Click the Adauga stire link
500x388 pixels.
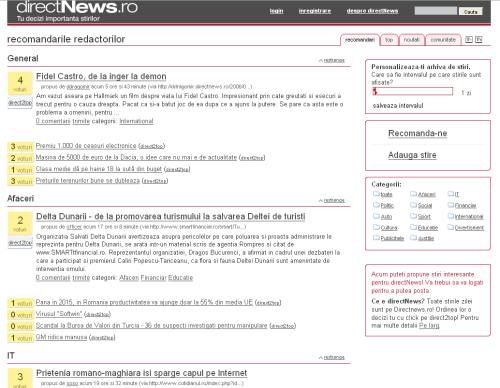tap(412, 155)
